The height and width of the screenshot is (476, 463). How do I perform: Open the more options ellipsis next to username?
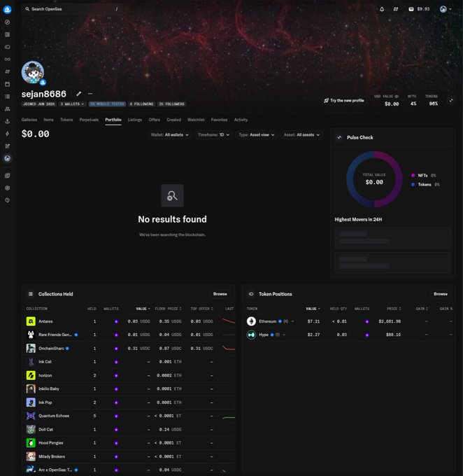point(90,94)
